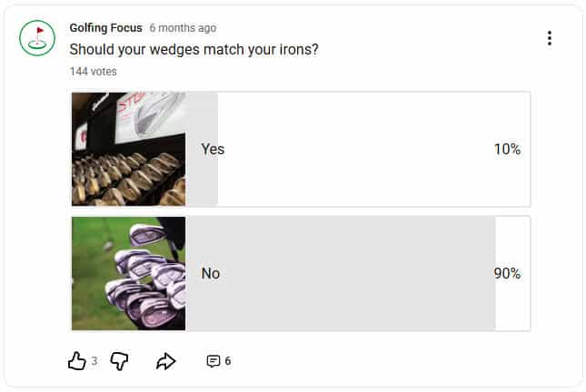Open the three-dot post options menu
Viewport: 586px width, 392px height.
549,38
